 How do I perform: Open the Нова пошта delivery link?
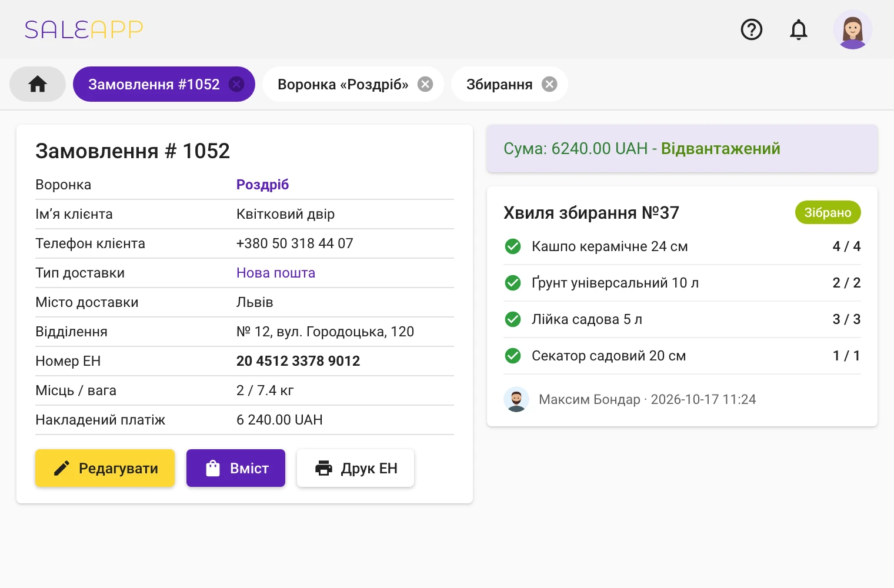point(276,273)
